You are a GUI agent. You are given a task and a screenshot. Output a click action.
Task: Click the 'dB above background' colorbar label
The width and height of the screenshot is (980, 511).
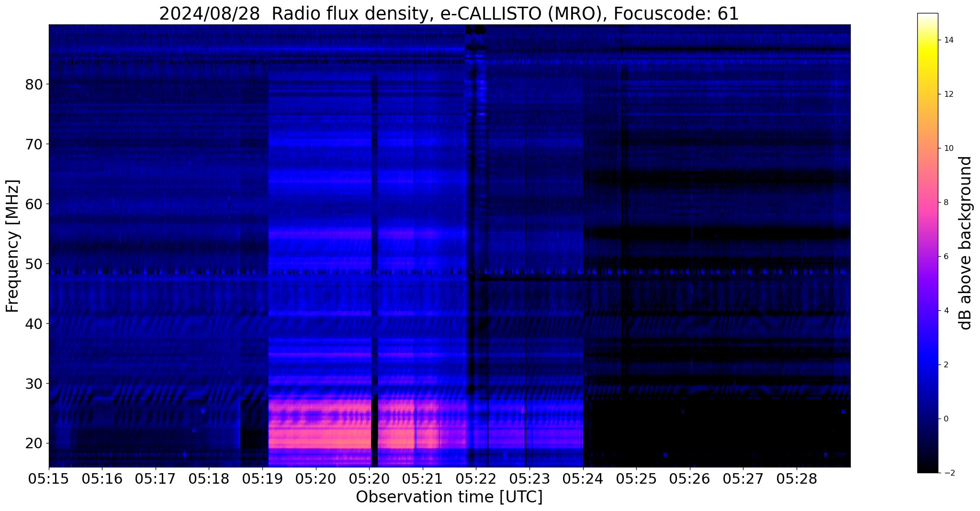[x=966, y=243]
